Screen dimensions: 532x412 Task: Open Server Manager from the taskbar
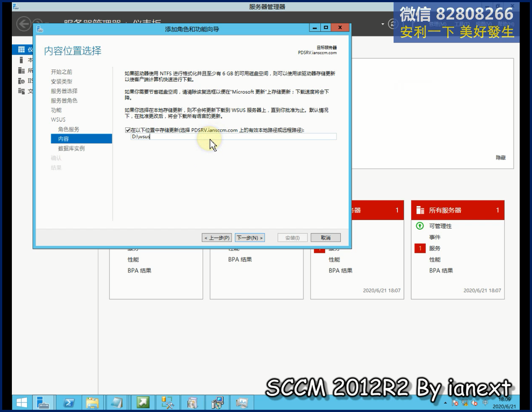pos(44,402)
